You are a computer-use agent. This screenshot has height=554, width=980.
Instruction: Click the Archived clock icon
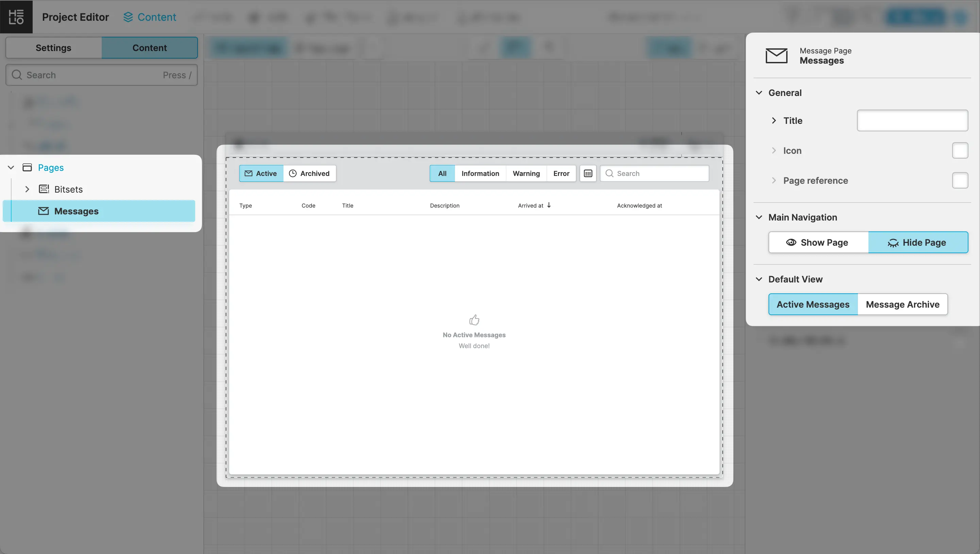(292, 174)
